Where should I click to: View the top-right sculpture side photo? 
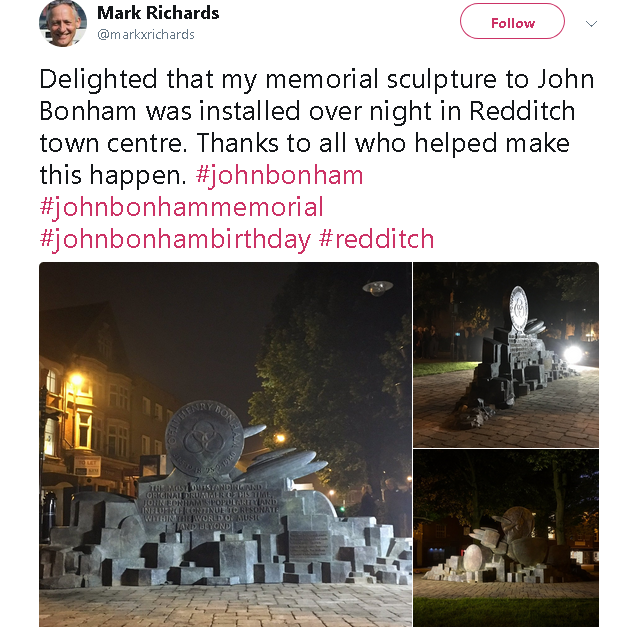tap(506, 355)
